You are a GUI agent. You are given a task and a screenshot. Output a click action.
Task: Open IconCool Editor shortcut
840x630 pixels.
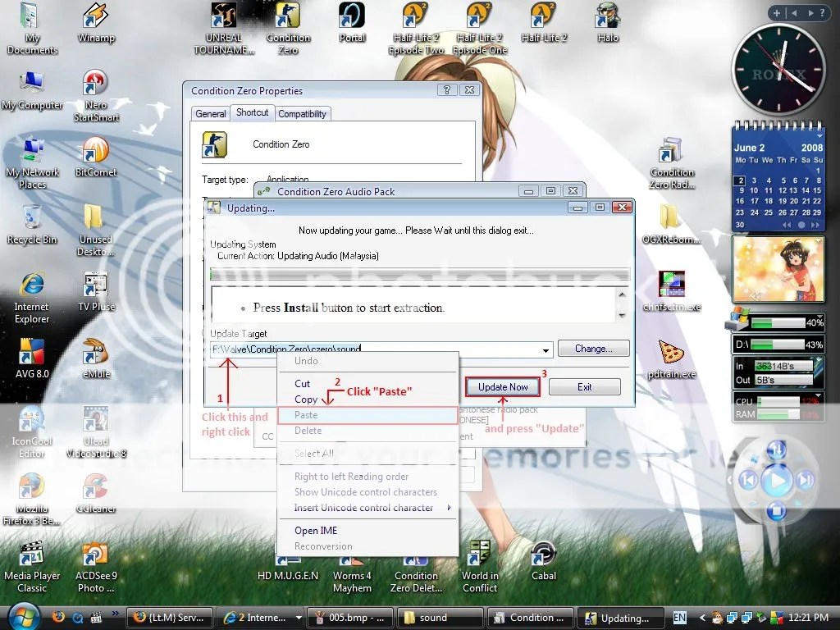[x=32, y=431]
